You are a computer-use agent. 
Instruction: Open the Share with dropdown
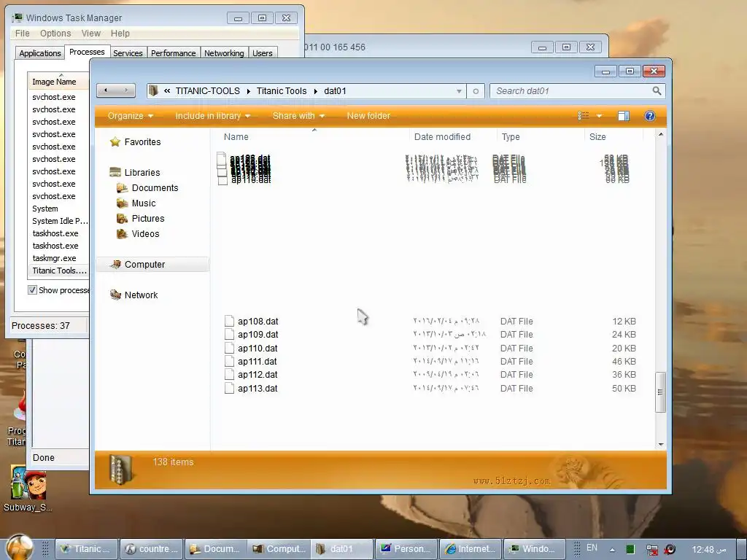tap(298, 116)
